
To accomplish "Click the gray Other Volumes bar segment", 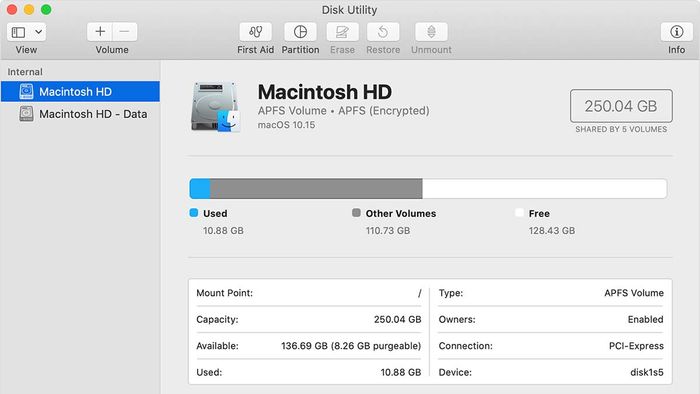I will click(x=316, y=189).
